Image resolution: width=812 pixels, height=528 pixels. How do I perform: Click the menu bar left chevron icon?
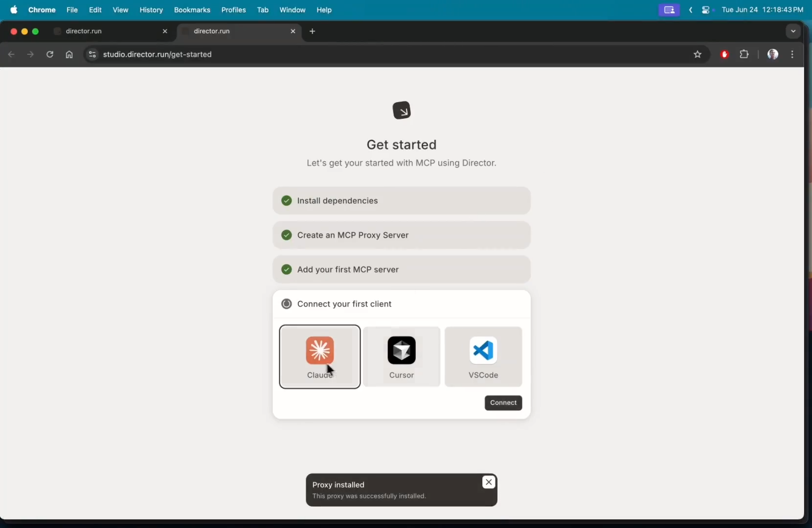click(x=691, y=10)
